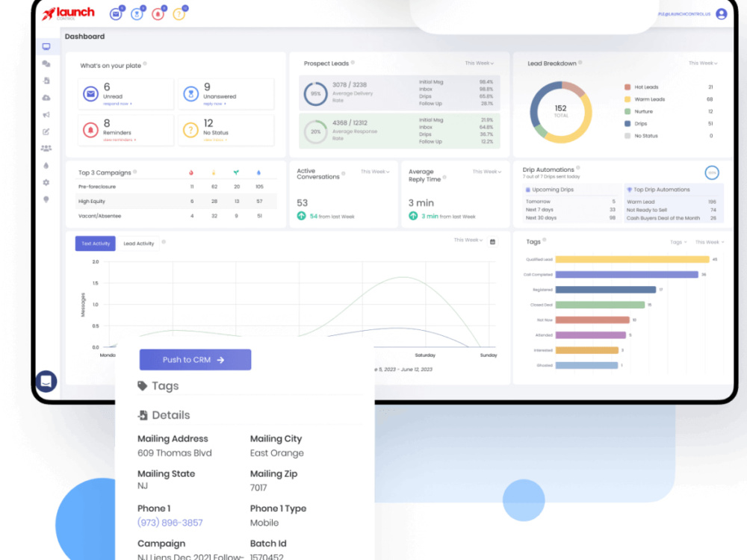
Task: Click the Registered dark blue bar
Action: pyautogui.click(x=606, y=290)
